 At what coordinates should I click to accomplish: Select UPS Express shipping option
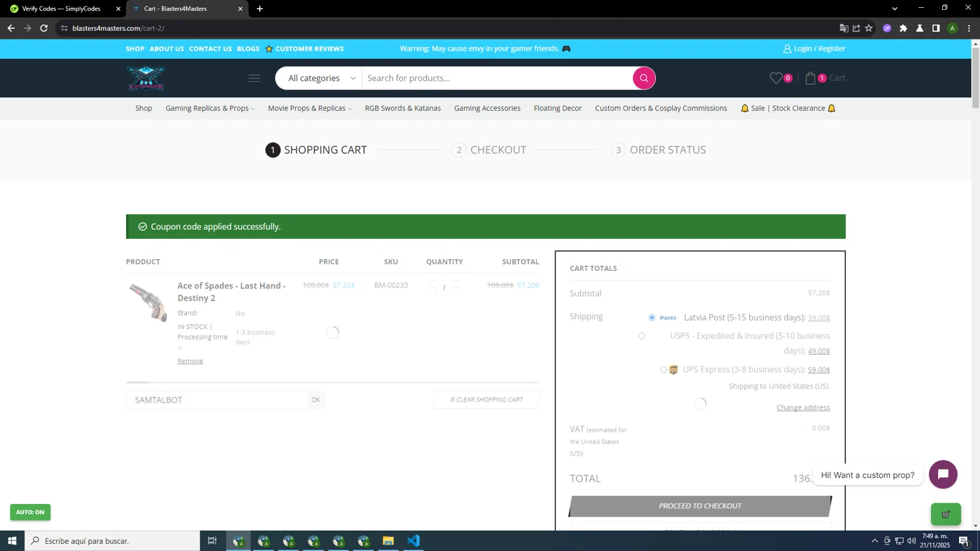pos(664,370)
